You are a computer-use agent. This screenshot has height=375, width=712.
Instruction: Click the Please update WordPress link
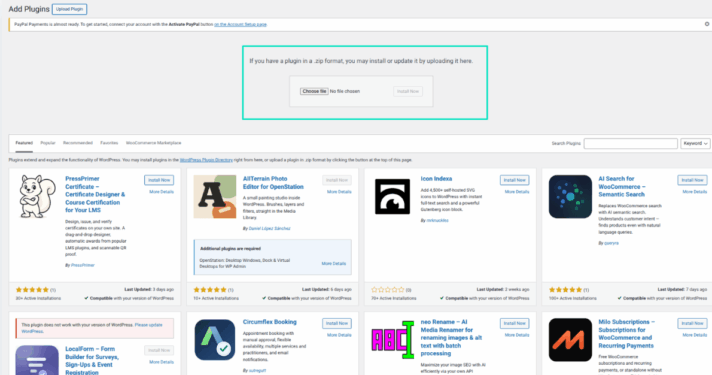(92, 328)
